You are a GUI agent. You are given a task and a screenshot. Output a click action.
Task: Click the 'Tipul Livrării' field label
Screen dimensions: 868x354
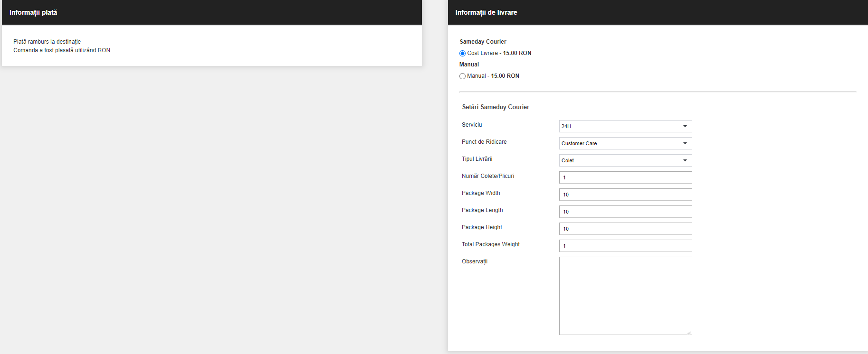click(x=477, y=159)
